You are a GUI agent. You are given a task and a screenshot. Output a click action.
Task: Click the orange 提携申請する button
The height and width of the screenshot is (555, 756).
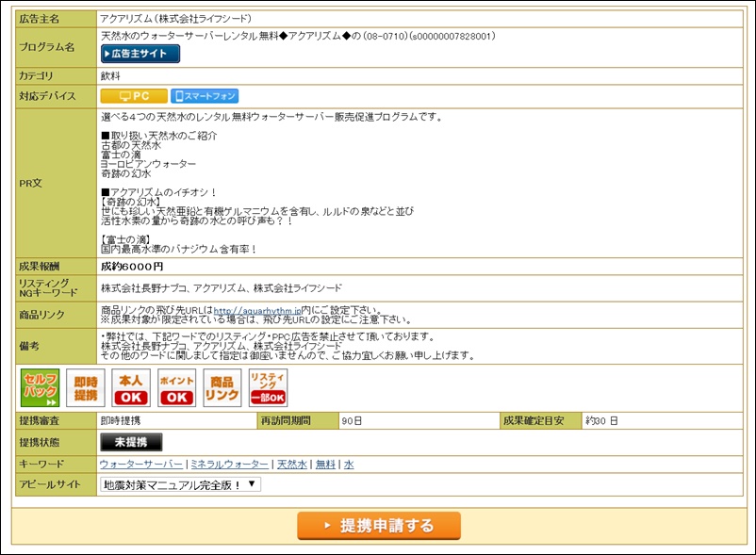379,526
